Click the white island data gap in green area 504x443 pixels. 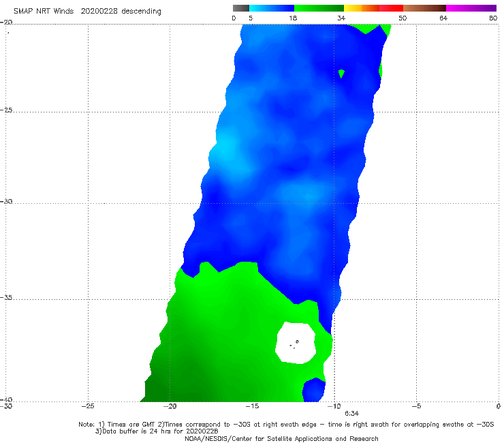tap(296, 343)
